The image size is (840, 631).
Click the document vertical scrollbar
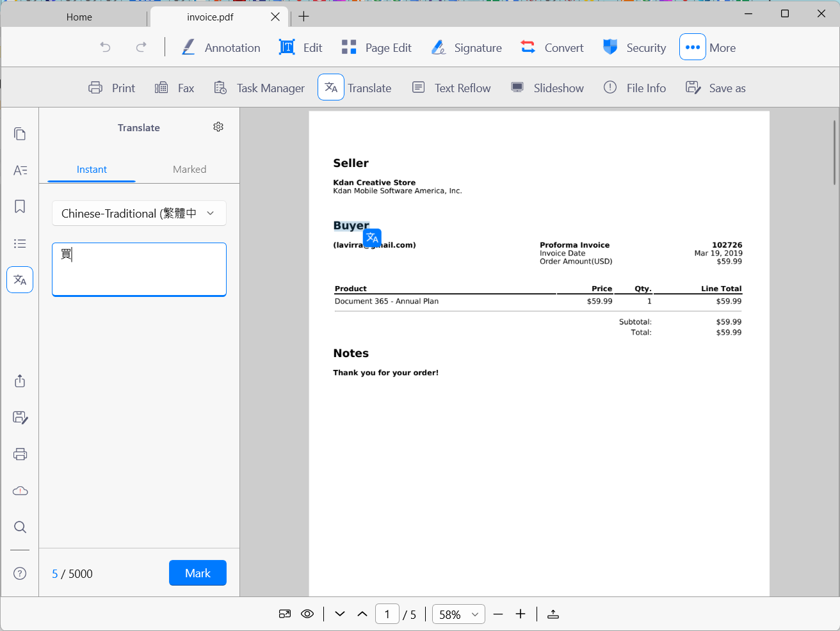click(834, 152)
